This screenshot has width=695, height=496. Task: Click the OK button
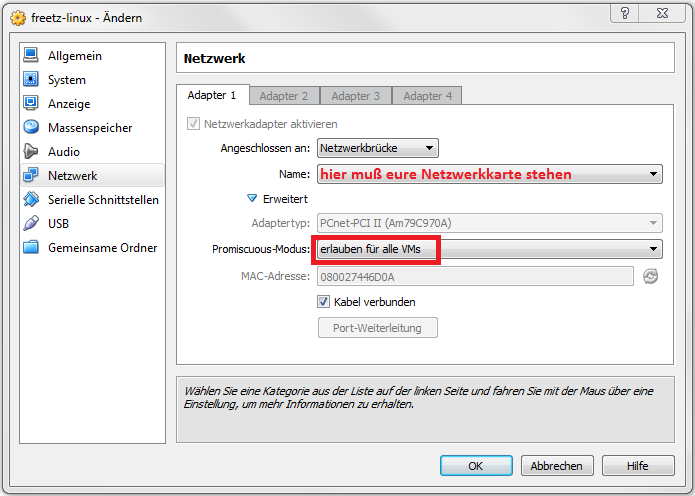(476, 465)
